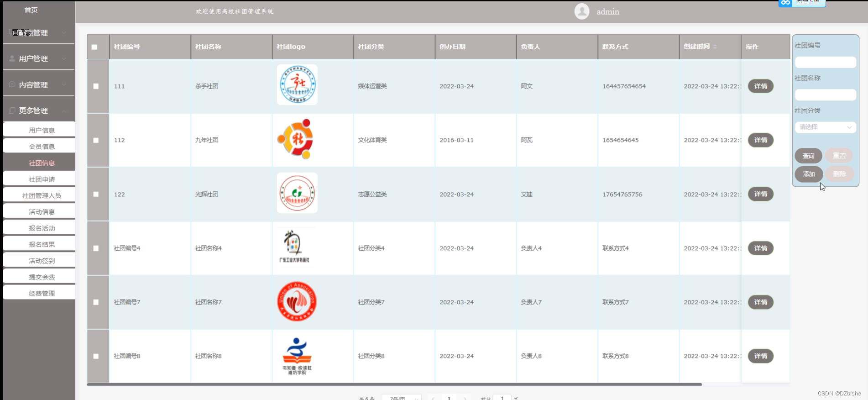
Task: Click the date cell 2016-03-11
Action: click(456, 140)
